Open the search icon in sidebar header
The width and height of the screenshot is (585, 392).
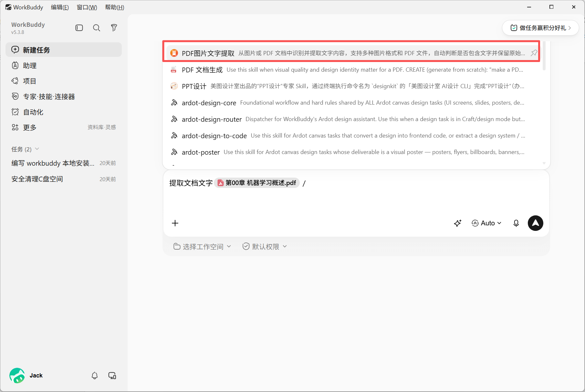coord(97,28)
